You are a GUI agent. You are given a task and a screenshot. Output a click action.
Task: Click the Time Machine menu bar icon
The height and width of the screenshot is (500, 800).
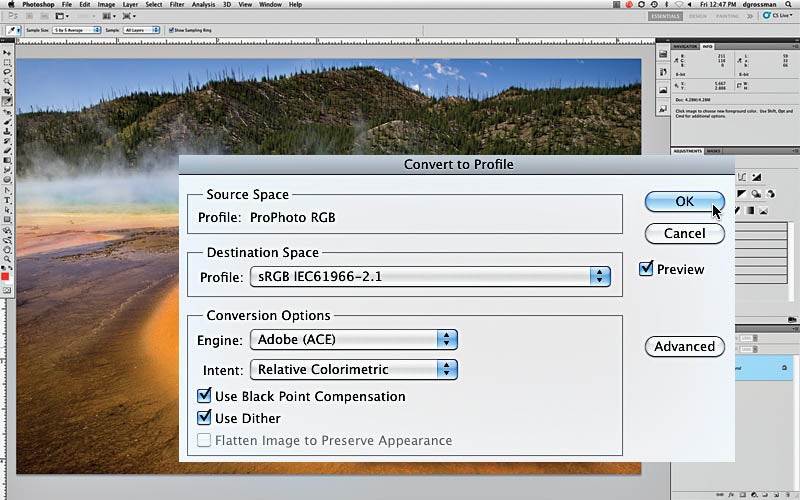(x=654, y=4)
